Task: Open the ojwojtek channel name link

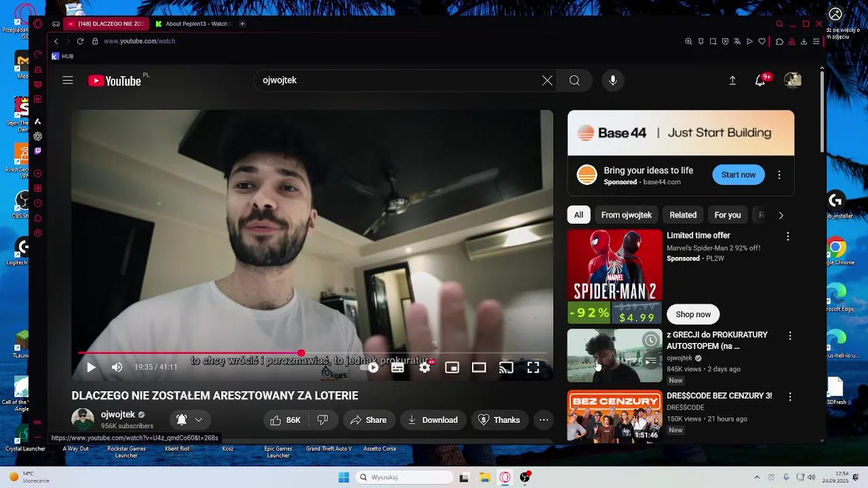Action: pyautogui.click(x=118, y=415)
